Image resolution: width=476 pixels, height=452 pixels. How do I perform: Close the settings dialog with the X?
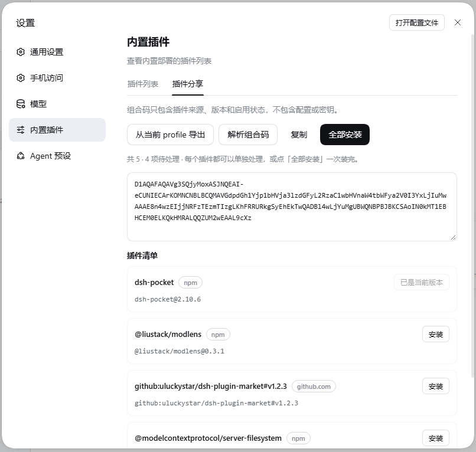tap(458, 22)
